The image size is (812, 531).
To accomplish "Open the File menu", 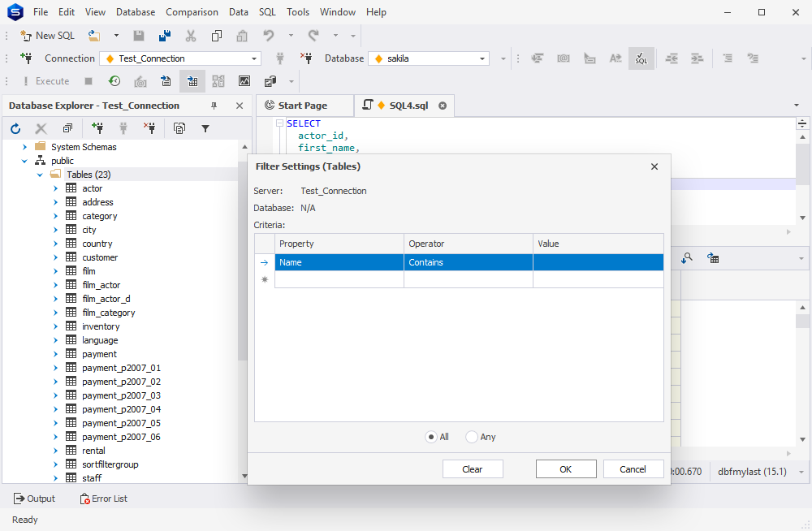I will pyautogui.click(x=41, y=12).
